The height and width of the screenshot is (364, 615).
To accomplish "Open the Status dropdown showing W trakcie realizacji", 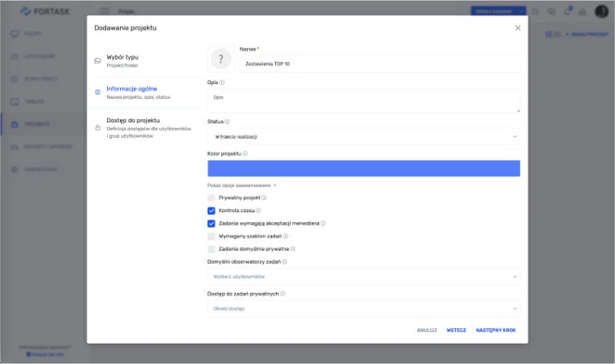I will 363,137.
